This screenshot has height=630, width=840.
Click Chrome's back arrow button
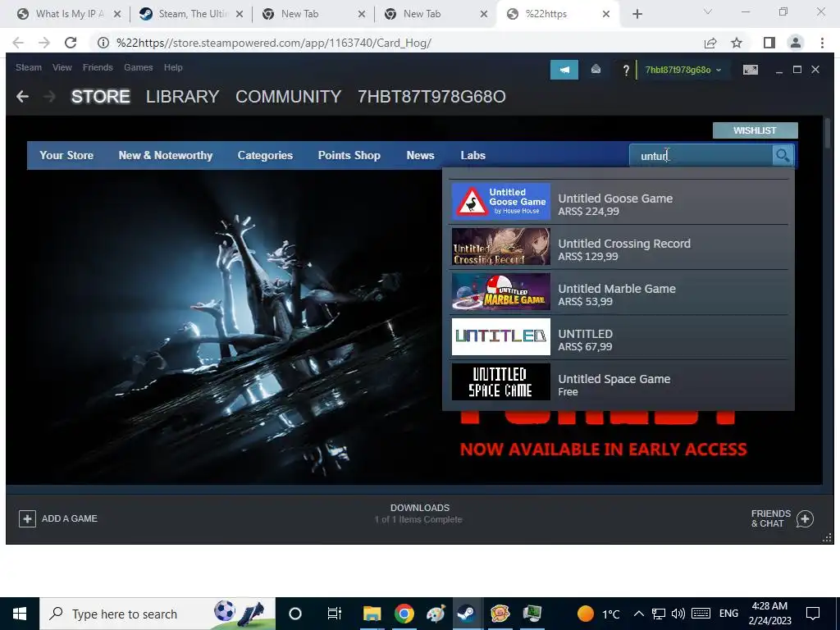[18, 43]
